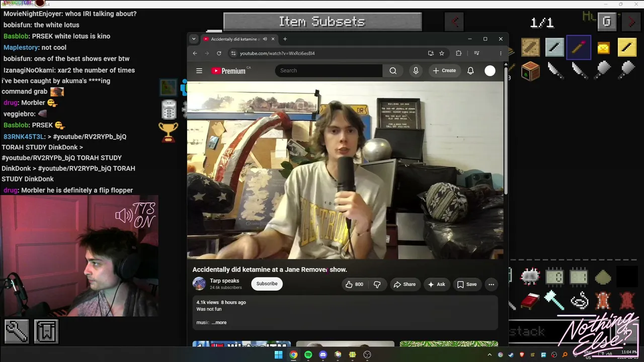This screenshot has width=644, height=362.
Task: Open the Tarp speaks channel avatar
Action: click(199, 284)
